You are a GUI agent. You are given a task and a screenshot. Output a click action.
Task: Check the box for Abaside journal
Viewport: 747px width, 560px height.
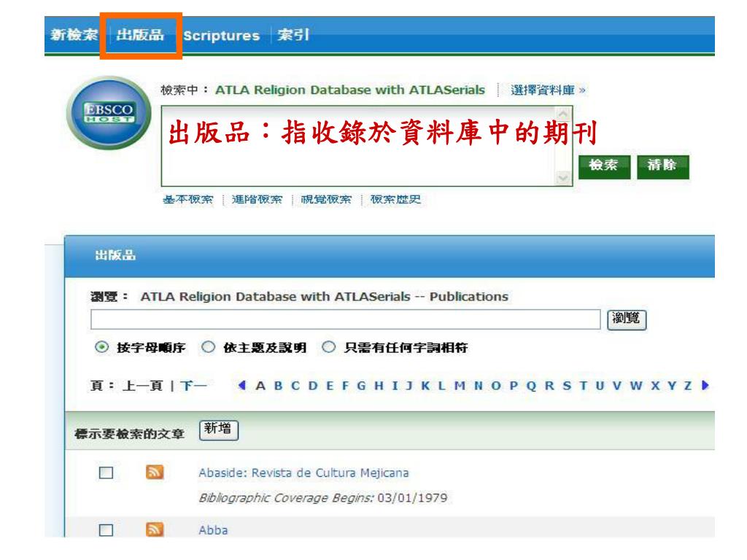coord(106,472)
